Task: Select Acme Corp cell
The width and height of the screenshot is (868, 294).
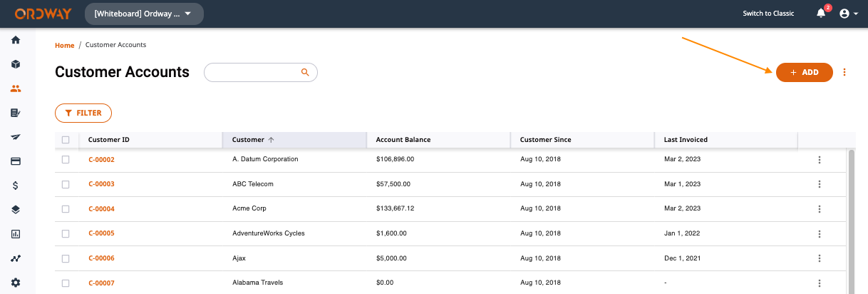Action: (x=249, y=208)
